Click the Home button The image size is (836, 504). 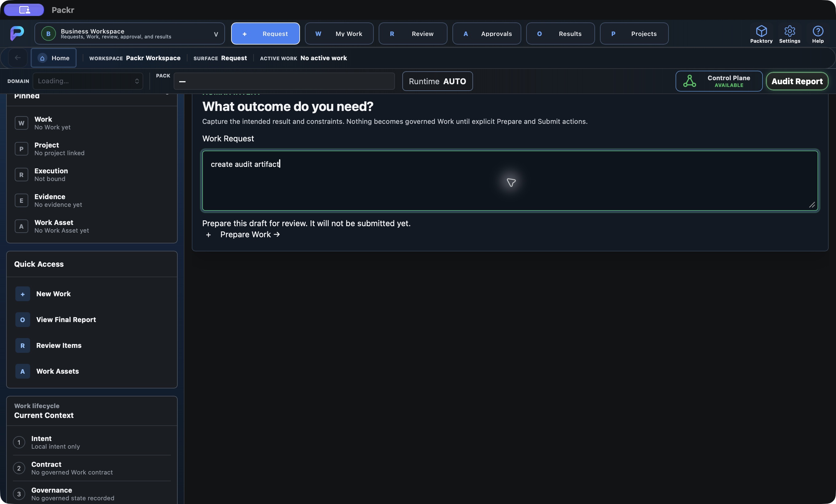(53, 58)
